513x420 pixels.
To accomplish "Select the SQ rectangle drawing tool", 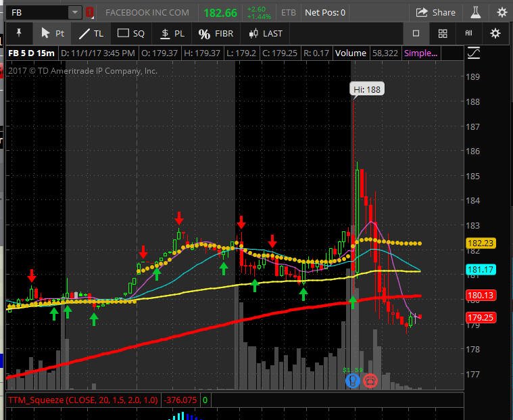I will coord(131,33).
